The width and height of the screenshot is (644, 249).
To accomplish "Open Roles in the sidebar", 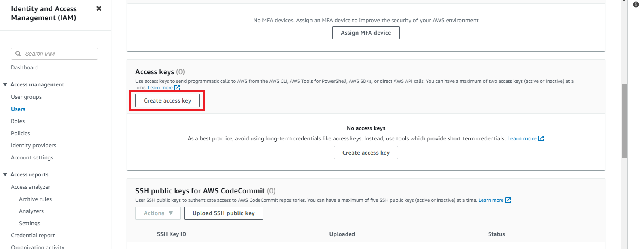I will 18,121.
